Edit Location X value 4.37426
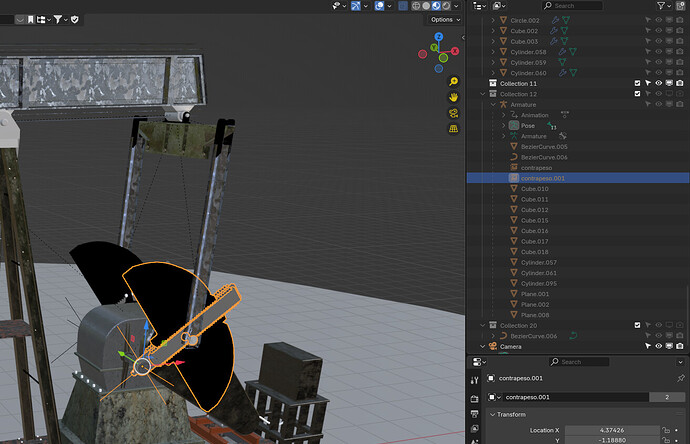690x444 pixels. coord(612,430)
